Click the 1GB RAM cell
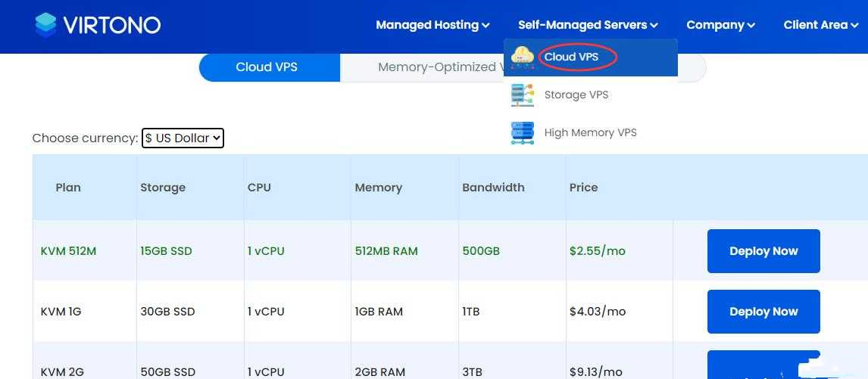868x379 pixels. coord(379,312)
